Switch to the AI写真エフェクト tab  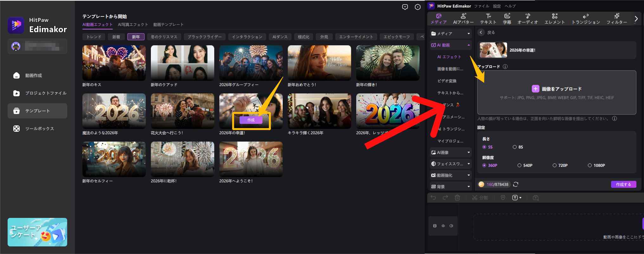pyautogui.click(x=133, y=24)
